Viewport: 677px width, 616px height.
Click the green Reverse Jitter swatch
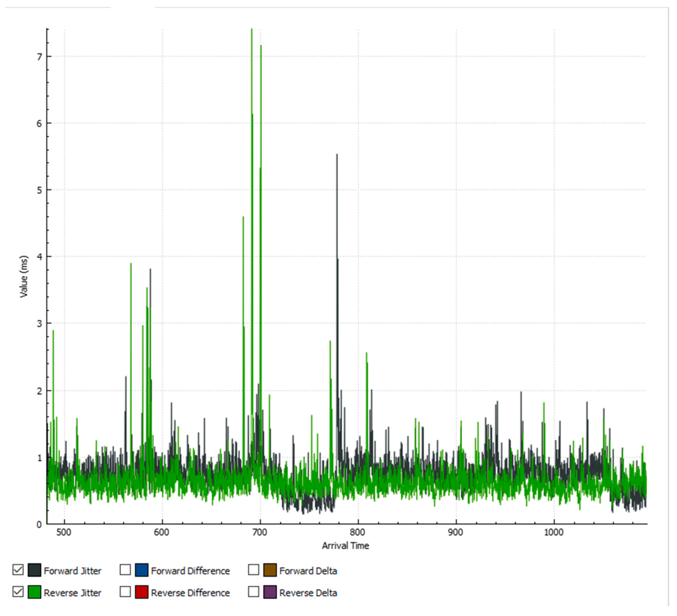click(34, 592)
